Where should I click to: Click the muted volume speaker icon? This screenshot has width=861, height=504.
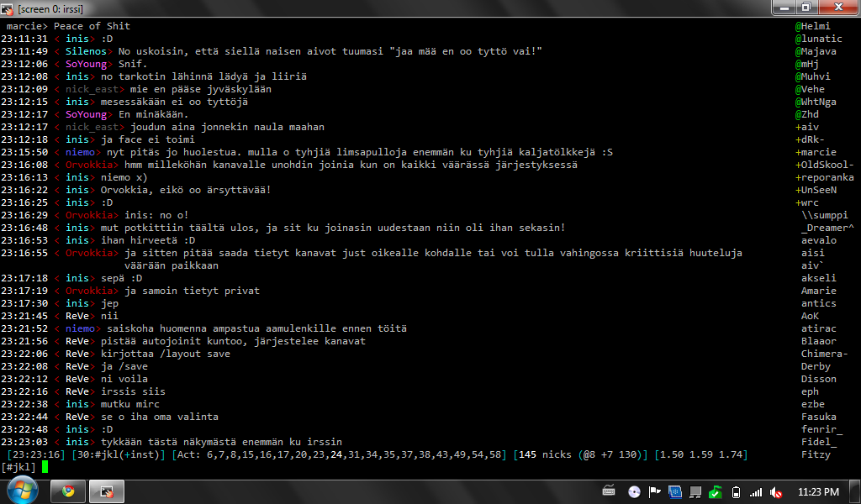(x=776, y=492)
